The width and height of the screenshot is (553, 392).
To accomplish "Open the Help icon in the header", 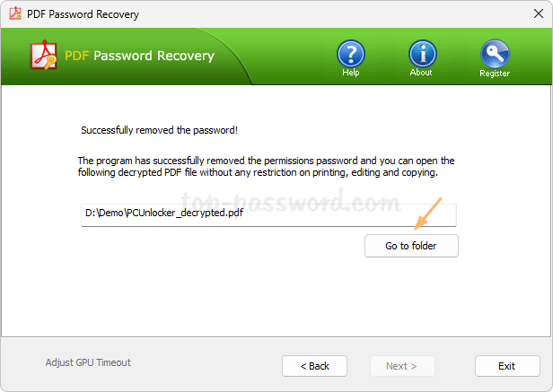I will (x=350, y=54).
